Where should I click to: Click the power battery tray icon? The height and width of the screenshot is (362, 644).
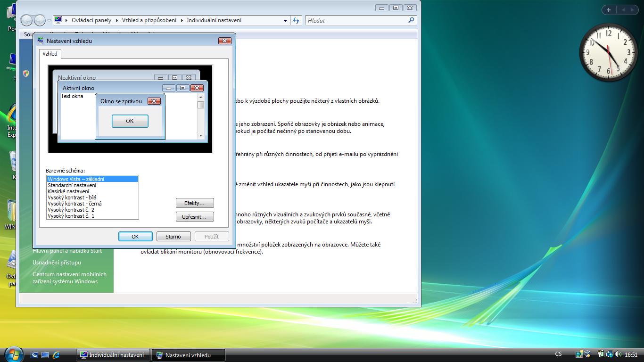click(601, 354)
